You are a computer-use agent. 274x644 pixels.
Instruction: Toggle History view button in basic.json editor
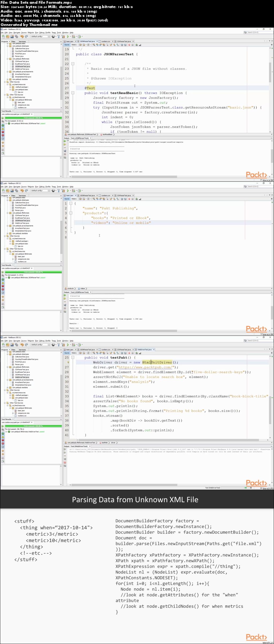74,199
